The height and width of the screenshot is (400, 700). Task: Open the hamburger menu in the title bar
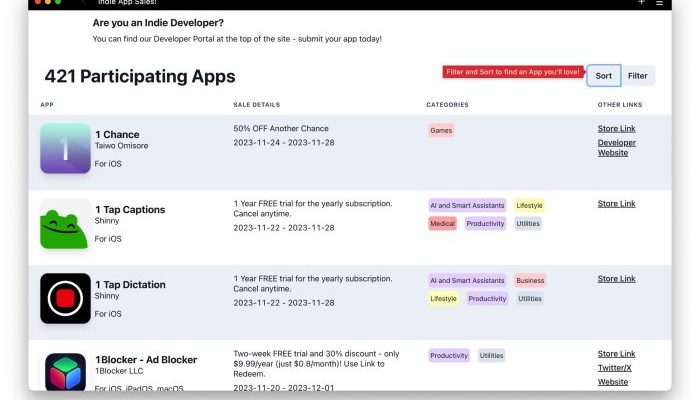pyautogui.click(x=659, y=3)
